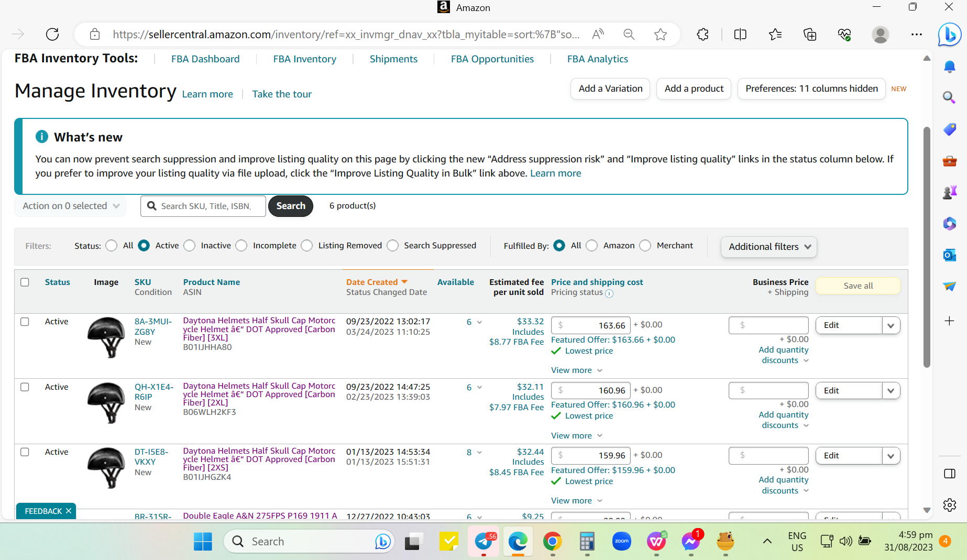
Task: Open Edit dropdown arrow for first product
Action: [x=891, y=325]
